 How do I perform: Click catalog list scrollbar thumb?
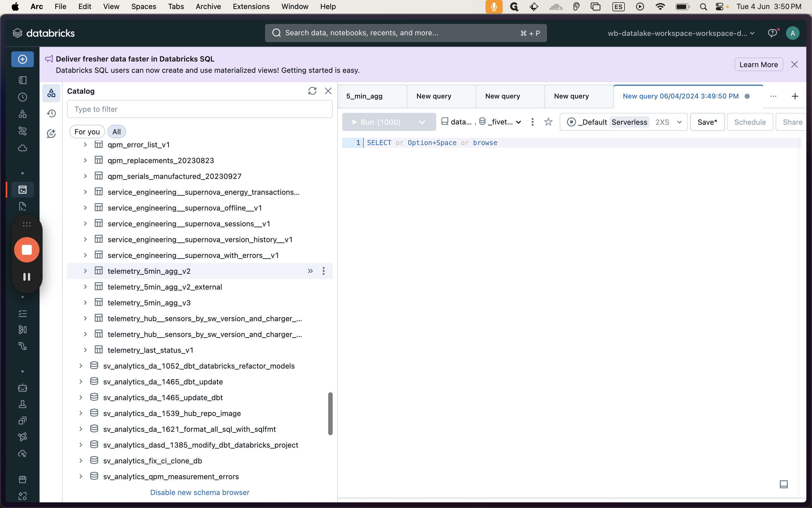(330, 413)
